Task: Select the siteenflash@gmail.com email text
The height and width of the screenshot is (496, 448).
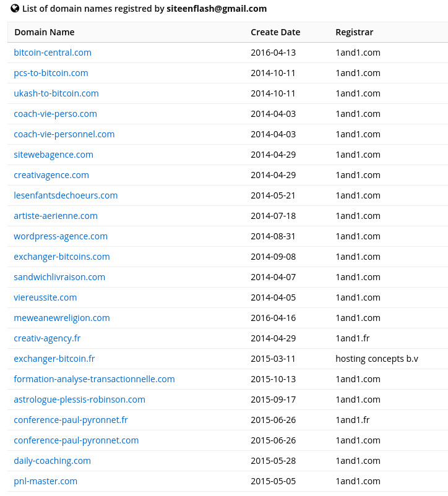Action: pos(217,9)
